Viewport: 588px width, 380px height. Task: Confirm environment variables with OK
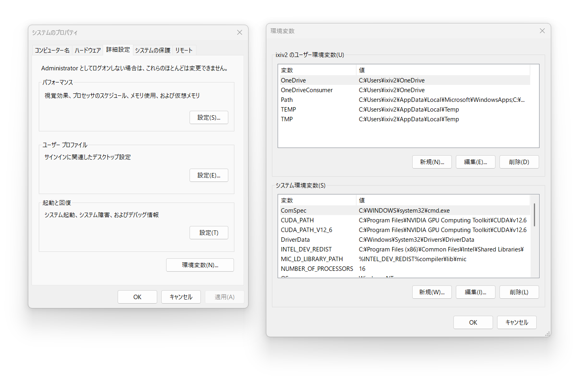point(473,322)
